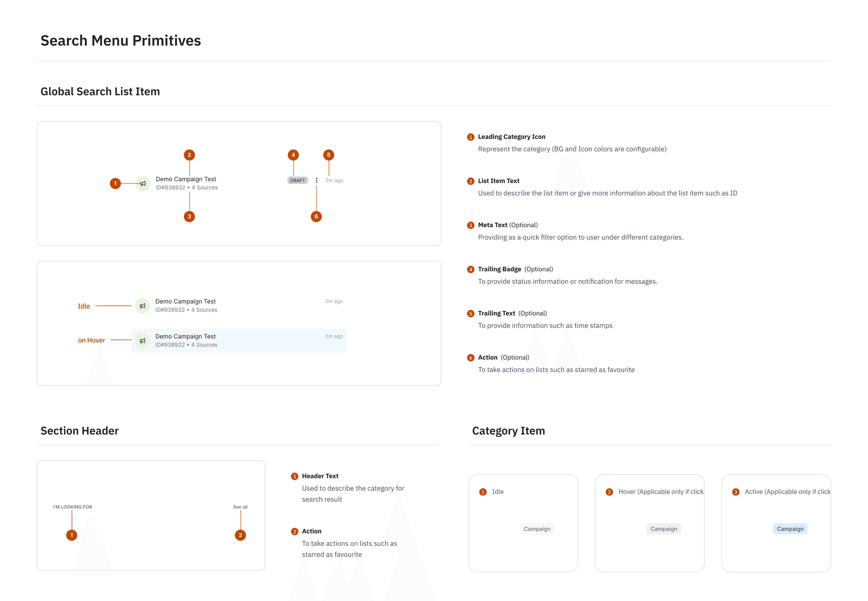
Task: Click the 2m ago timestamp beside DRAFT
Action: 334,181
